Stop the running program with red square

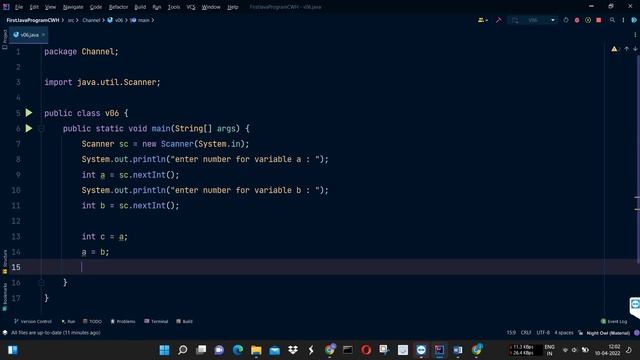pyautogui.click(x=599, y=20)
